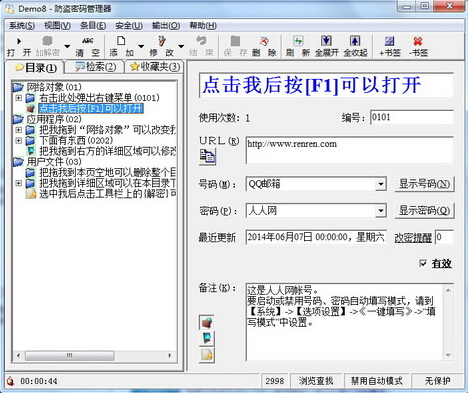Image resolution: width=468 pixels, height=393 pixels.
Task: Click the 显示密码(Q) button
Action: (x=424, y=211)
